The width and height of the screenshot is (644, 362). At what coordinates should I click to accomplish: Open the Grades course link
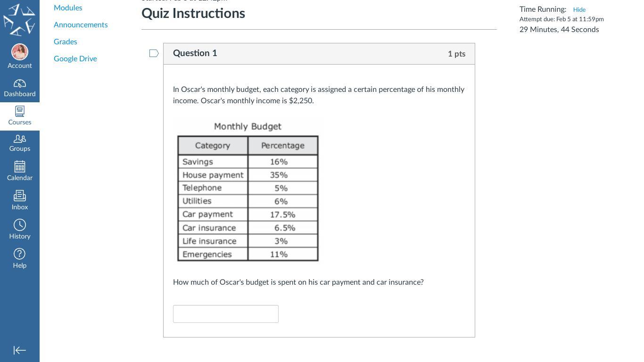[x=66, y=41]
